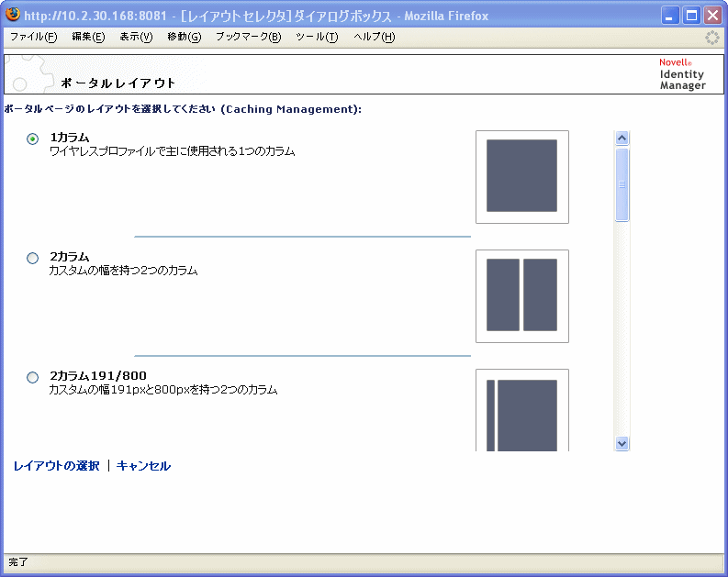This screenshot has height=577, width=728.
Task: Click the 2カラム191/800 layout title text
Action: click(x=98, y=376)
